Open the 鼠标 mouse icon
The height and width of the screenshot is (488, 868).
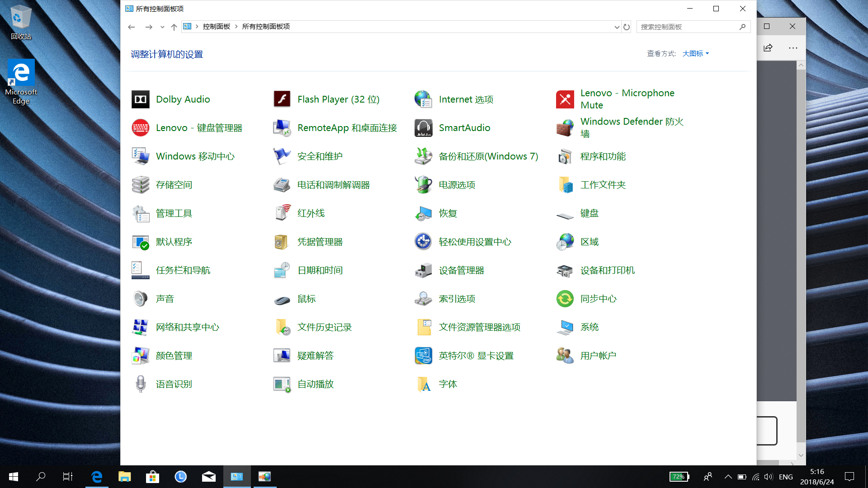(282, 300)
